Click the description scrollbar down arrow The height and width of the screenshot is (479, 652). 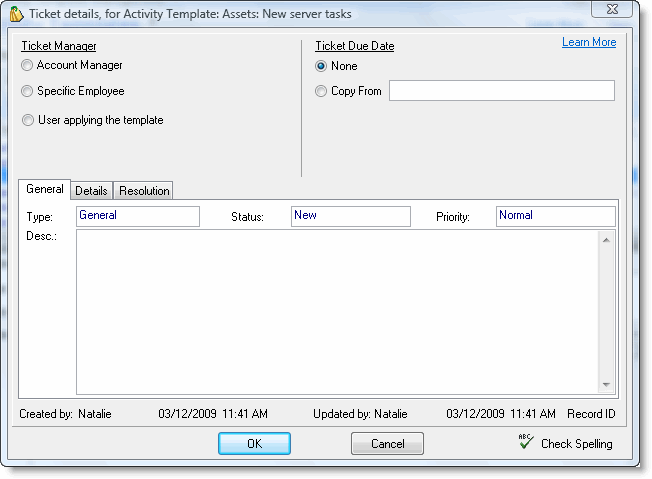pos(606,385)
